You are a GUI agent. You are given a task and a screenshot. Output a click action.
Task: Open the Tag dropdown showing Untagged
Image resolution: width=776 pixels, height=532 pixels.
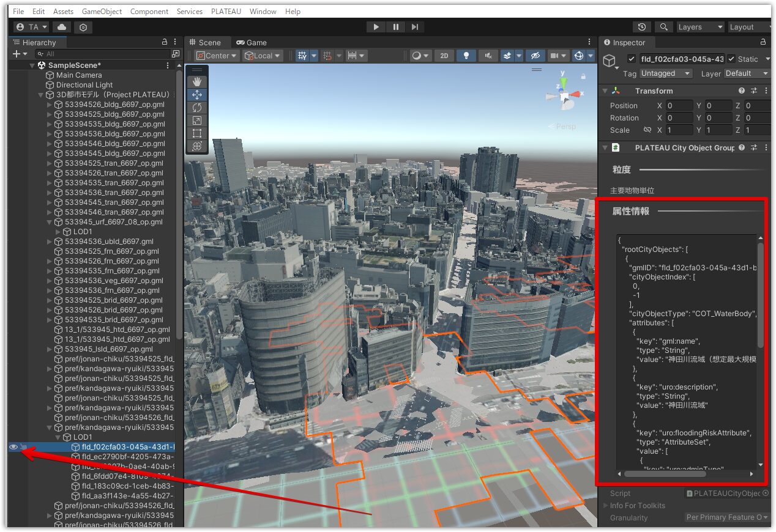pyautogui.click(x=666, y=73)
